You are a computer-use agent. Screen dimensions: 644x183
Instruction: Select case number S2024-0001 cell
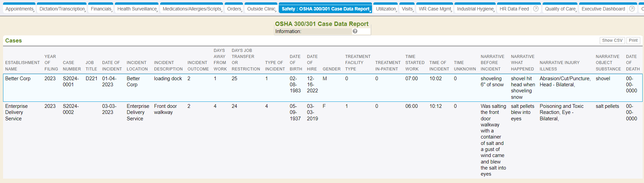point(71,82)
